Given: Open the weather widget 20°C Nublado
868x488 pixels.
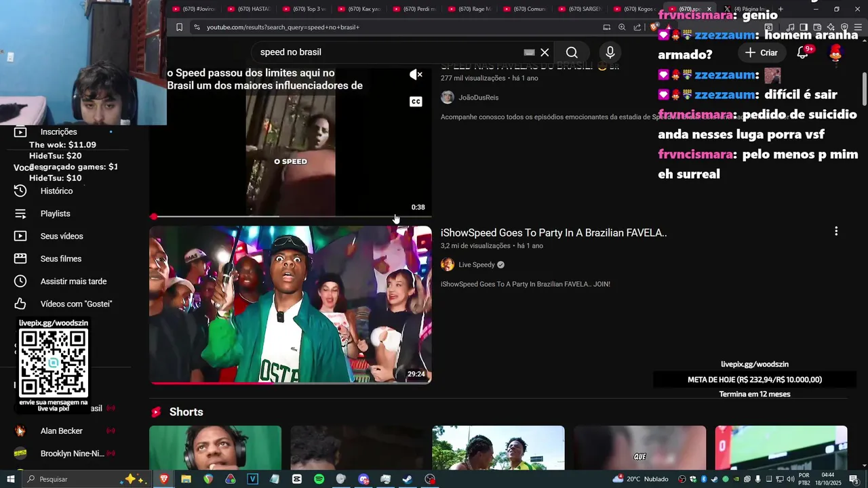Looking at the screenshot, I should (x=640, y=479).
